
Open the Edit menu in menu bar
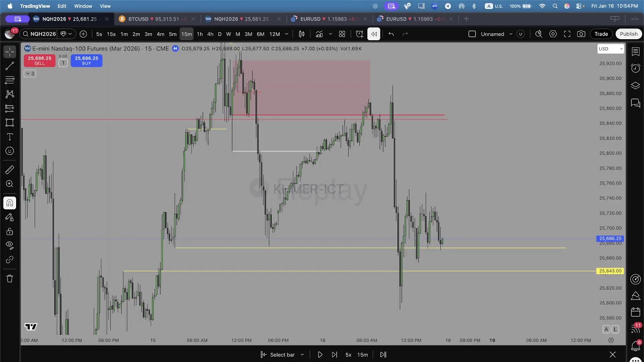[x=62, y=6]
